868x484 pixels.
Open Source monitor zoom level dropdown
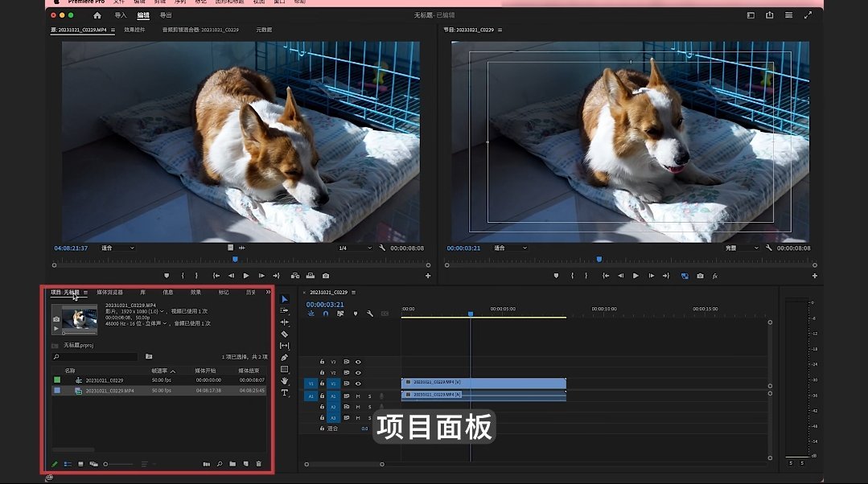[118, 248]
